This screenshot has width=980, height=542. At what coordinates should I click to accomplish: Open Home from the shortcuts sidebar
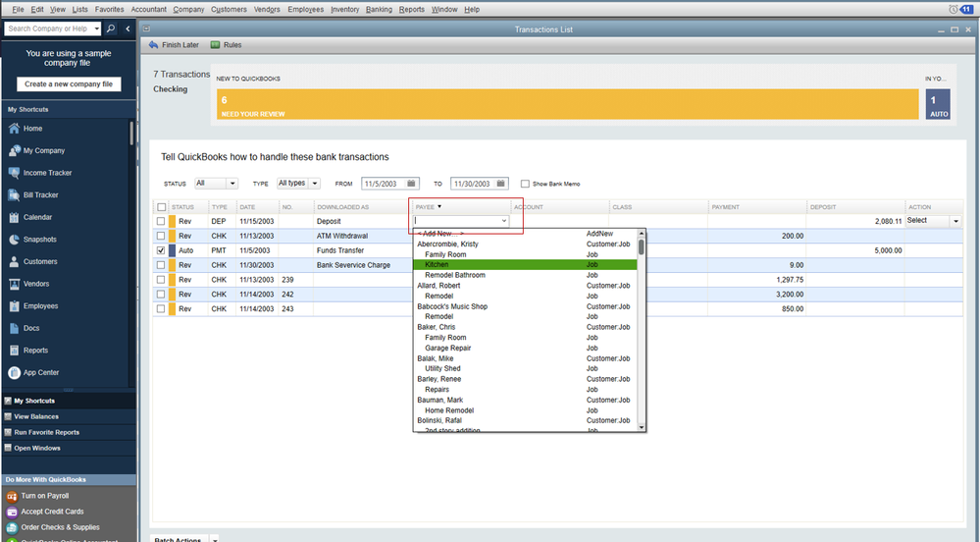pyautogui.click(x=32, y=129)
